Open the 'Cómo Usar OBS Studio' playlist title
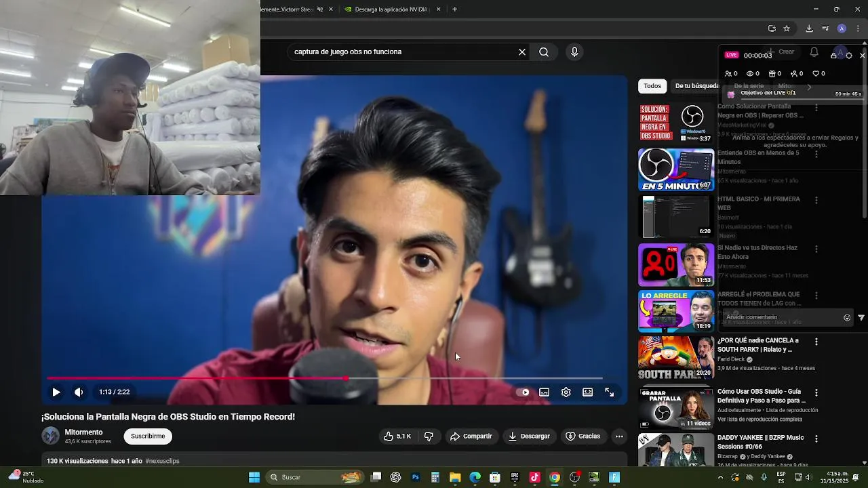The width and height of the screenshot is (868, 488). 762,396
